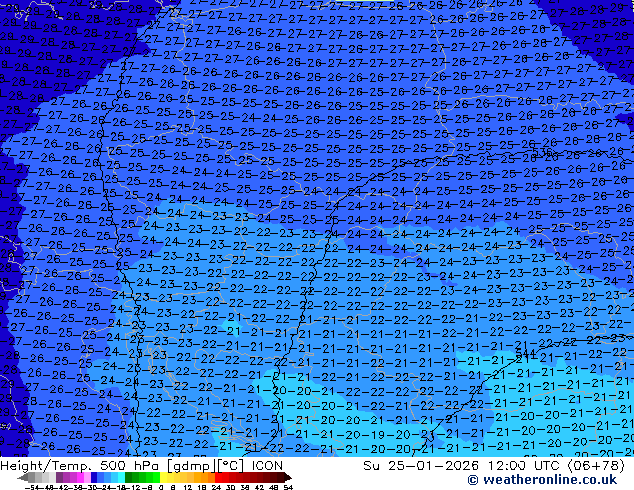634x490 pixels.
Task: Click the '(06+78)' forecast run text
Action: (x=596, y=466)
